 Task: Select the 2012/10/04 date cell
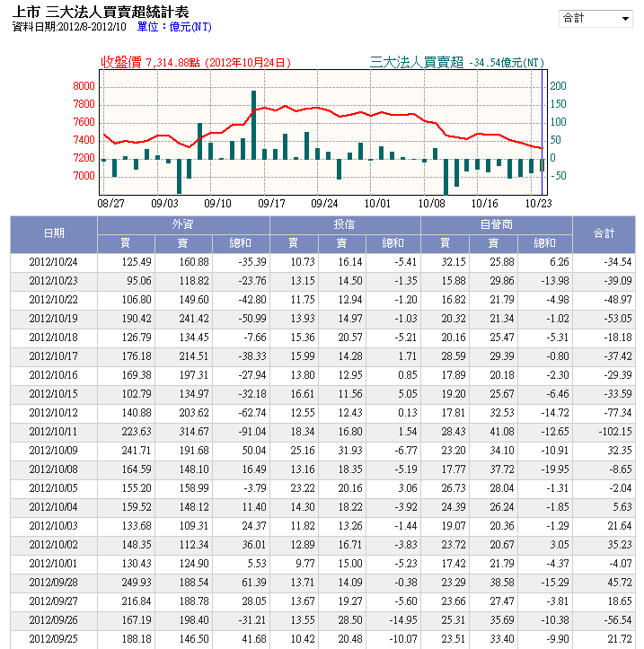click(54, 507)
